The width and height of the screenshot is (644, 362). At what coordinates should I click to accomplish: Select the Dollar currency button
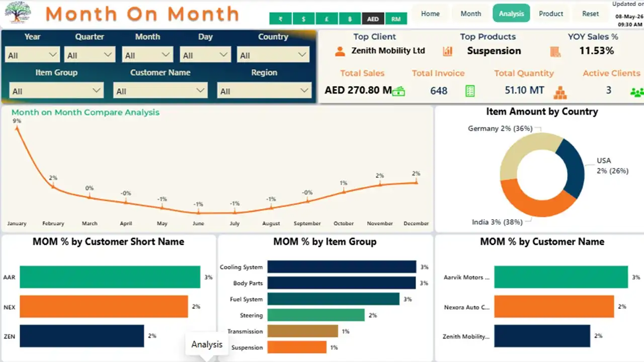click(x=303, y=19)
